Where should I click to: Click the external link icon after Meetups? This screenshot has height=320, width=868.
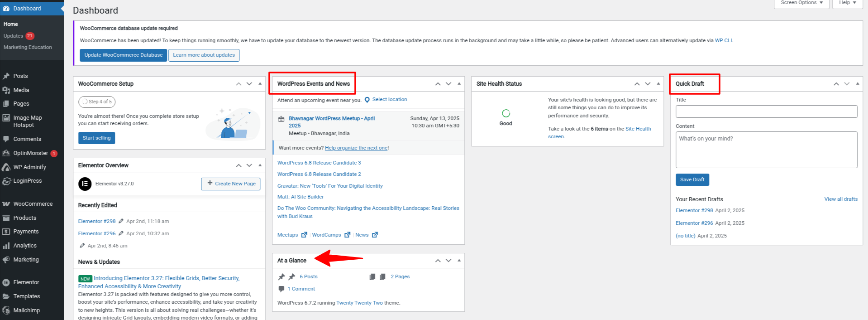(304, 235)
